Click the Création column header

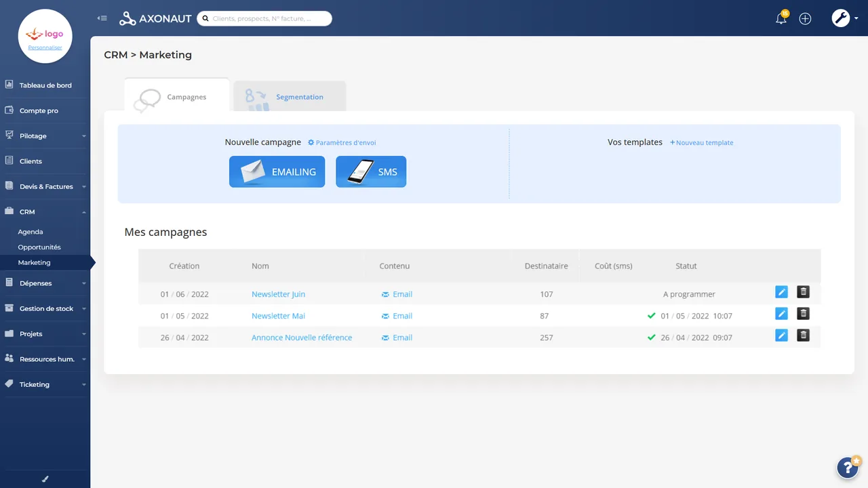click(184, 266)
